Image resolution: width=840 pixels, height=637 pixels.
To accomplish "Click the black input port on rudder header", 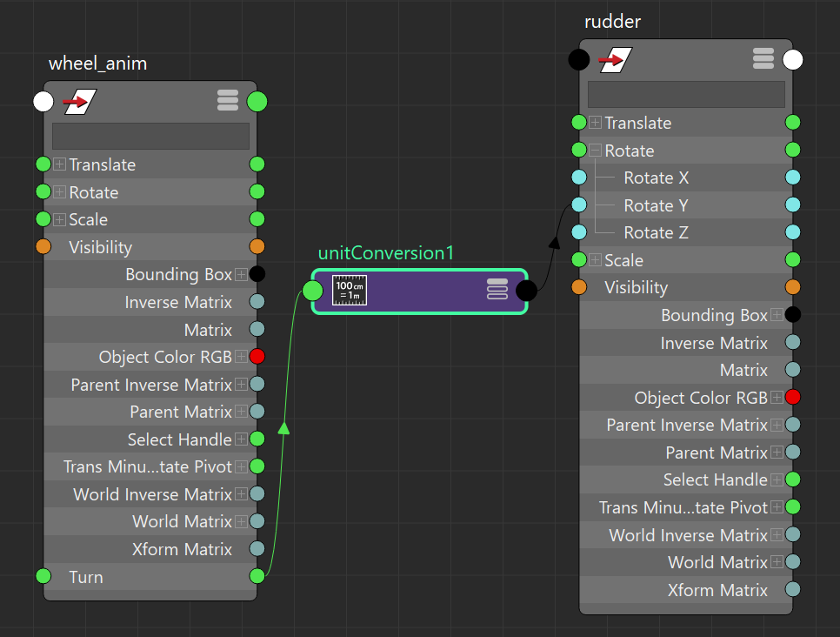I will coord(578,60).
